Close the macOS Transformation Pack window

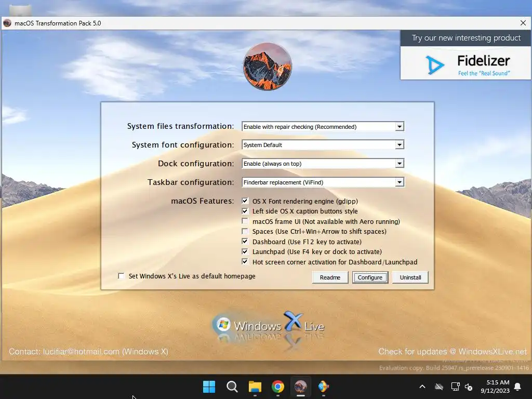523,23
